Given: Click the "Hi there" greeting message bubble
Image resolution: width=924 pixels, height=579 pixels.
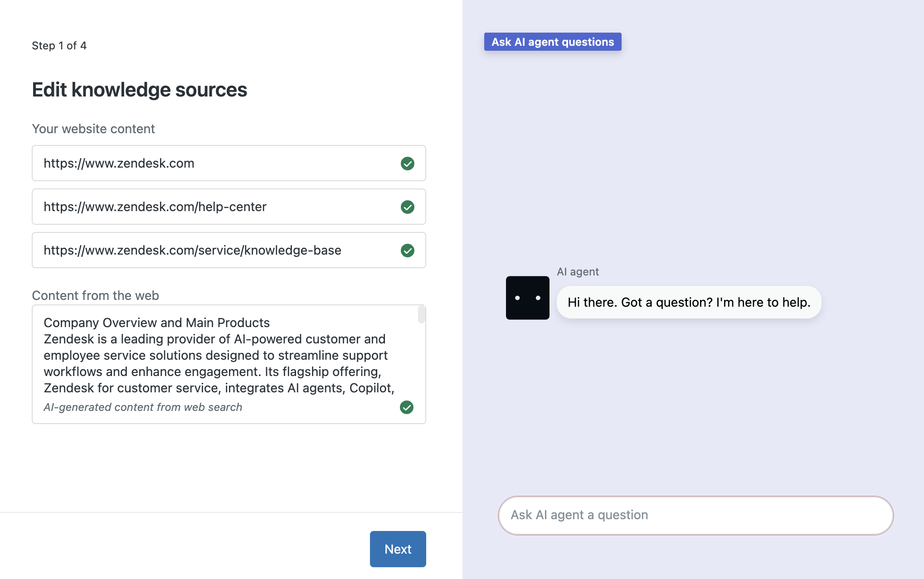Looking at the screenshot, I should (x=688, y=302).
